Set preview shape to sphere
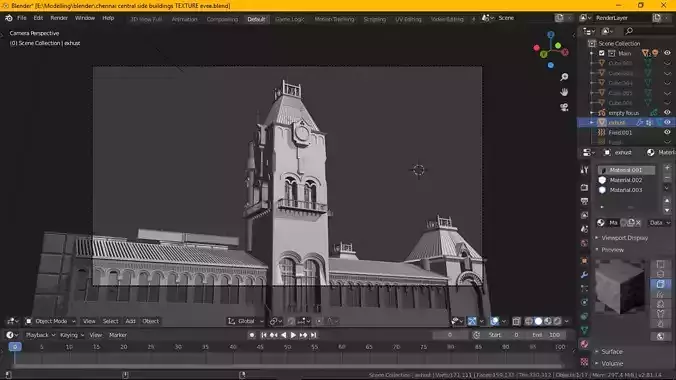Screen dimensions: 676x380 tap(660, 274)
